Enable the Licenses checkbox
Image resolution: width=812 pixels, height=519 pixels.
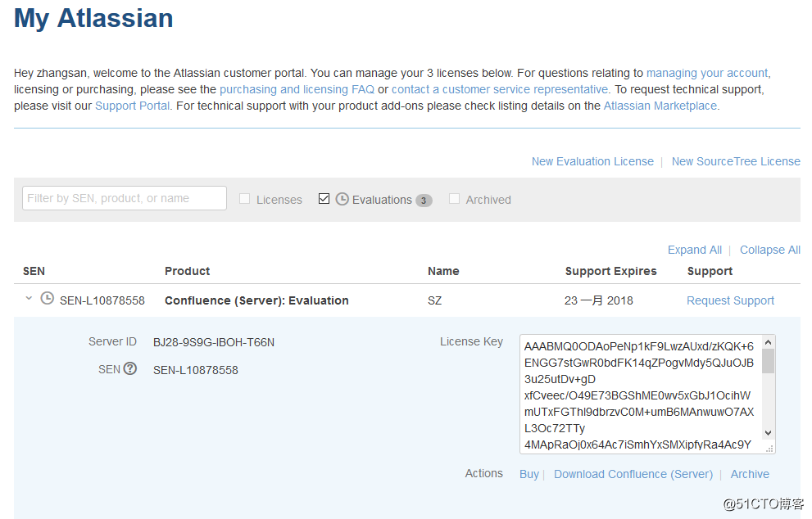tap(244, 199)
